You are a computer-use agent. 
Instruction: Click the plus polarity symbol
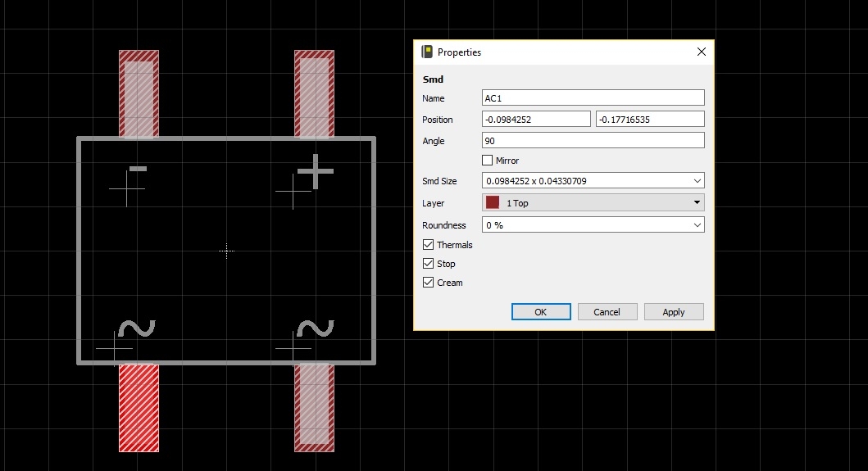point(316,171)
